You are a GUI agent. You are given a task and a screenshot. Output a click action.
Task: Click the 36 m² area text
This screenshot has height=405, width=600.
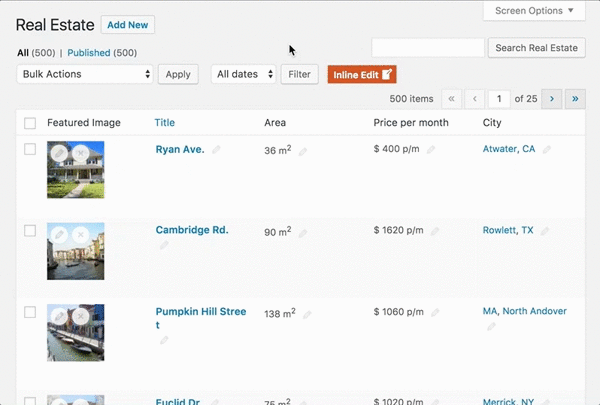[278, 150]
